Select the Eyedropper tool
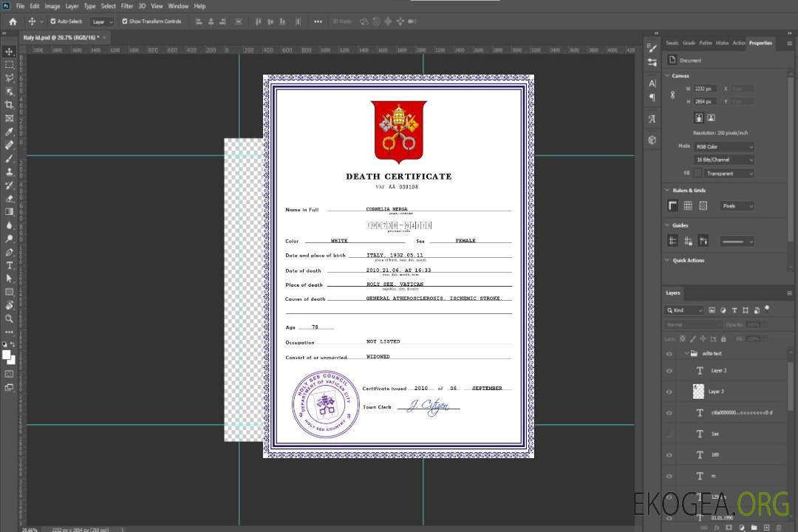This screenshot has height=532, width=798. click(9, 132)
